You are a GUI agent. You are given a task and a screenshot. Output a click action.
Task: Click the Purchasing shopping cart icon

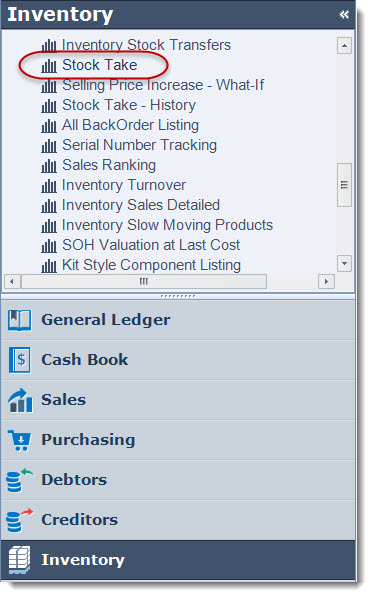click(19, 440)
